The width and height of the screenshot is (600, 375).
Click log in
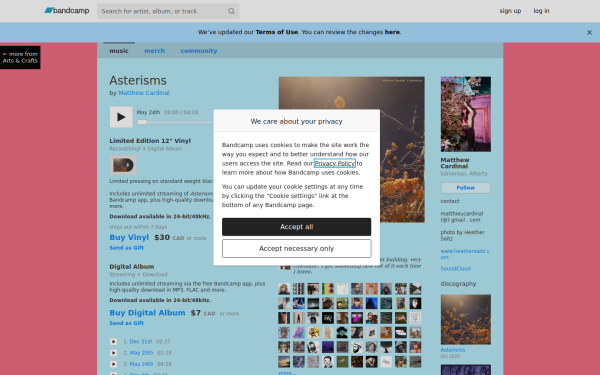(541, 11)
